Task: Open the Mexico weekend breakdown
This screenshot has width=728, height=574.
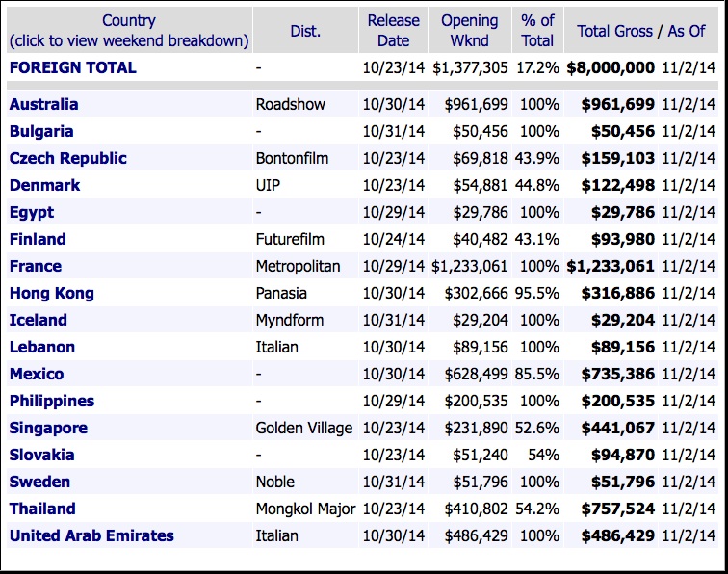Action: [x=37, y=374]
